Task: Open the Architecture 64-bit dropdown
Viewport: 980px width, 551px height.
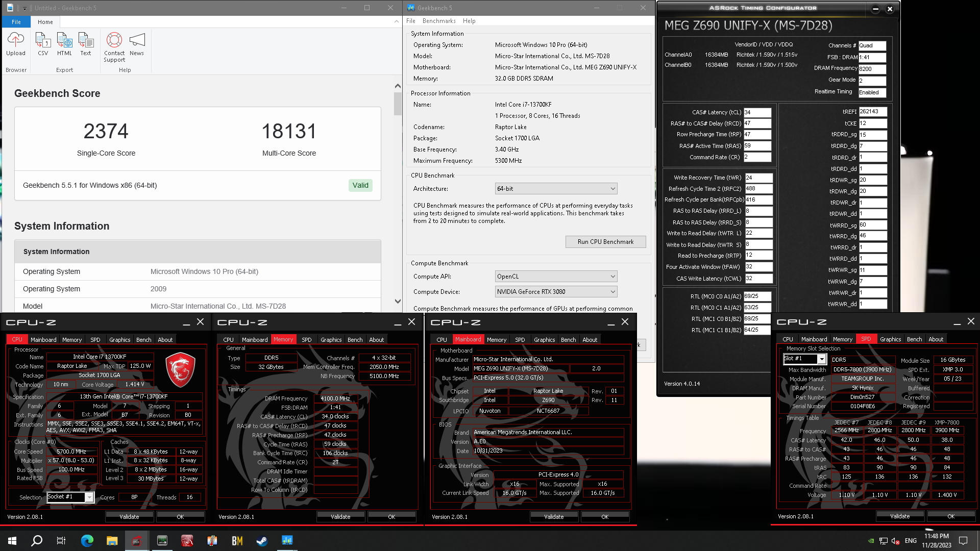Action: click(556, 189)
